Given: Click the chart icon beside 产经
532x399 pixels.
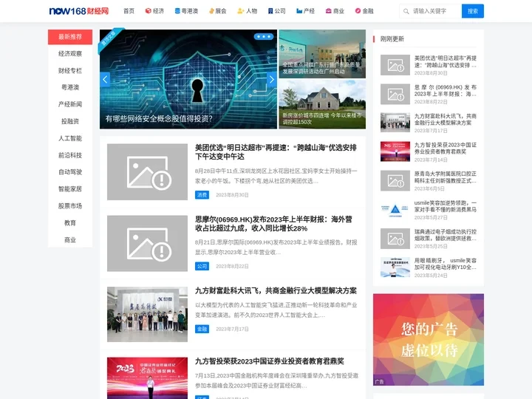Looking at the screenshot, I should coord(299,11).
